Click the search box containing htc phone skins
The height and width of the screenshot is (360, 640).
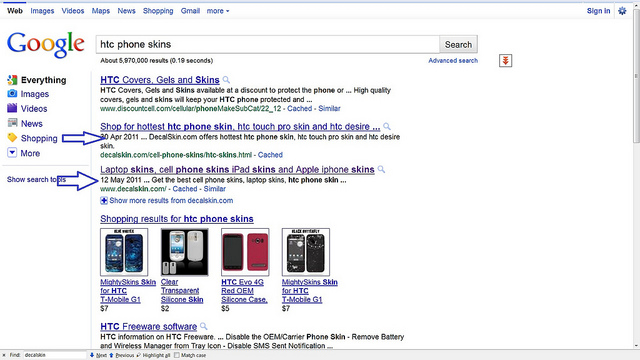point(268,44)
